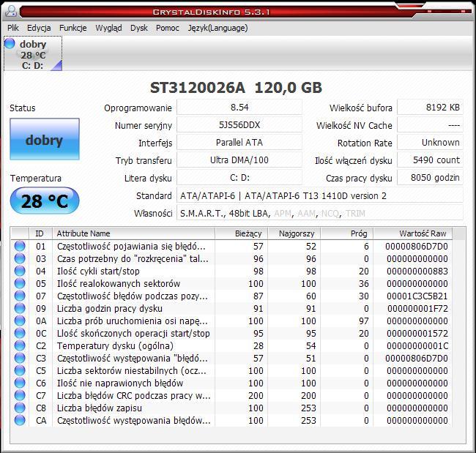Image resolution: width=476 pixels, height=453 pixels.
Task: Click the Najgorszy column header
Action: click(x=294, y=233)
